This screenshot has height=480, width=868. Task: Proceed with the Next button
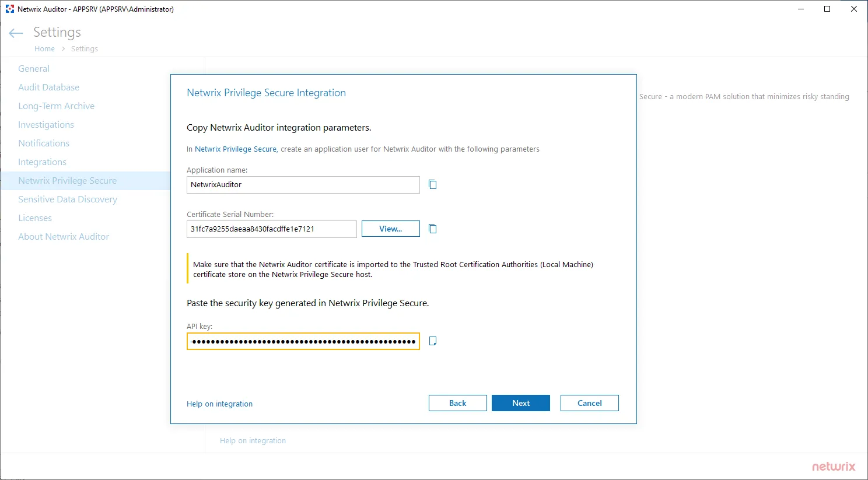pyautogui.click(x=521, y=403)
